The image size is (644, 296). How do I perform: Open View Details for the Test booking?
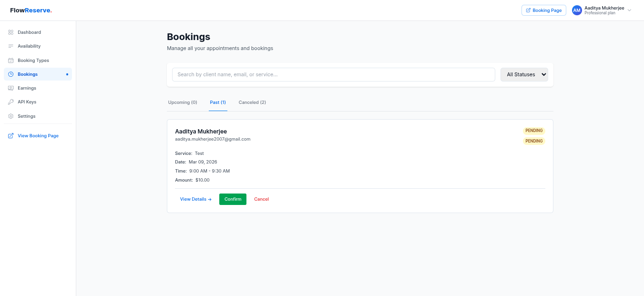[195, 199]
